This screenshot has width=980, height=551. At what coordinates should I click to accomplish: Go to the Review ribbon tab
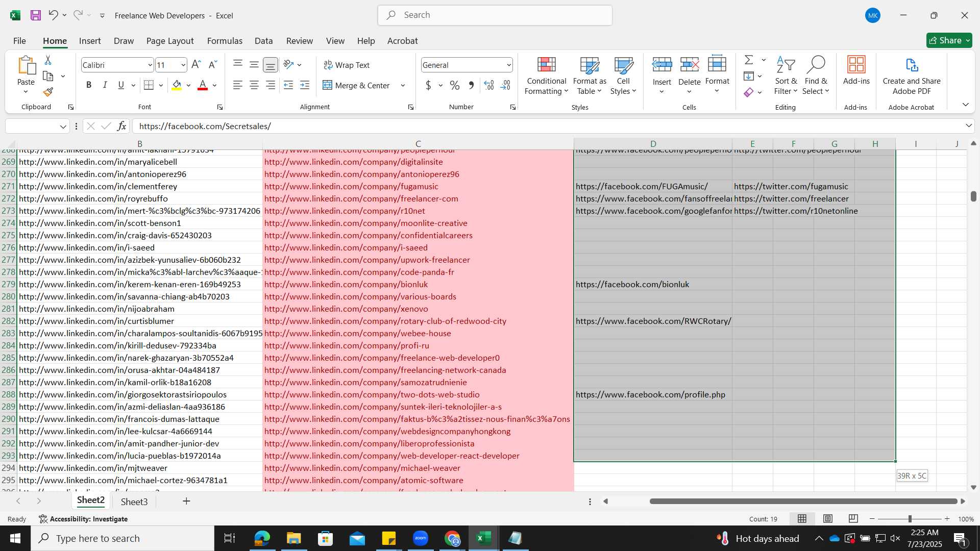click(300, 41)
